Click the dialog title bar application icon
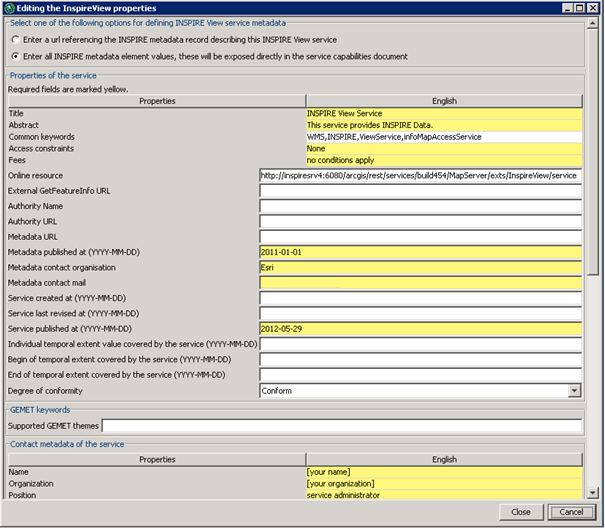605x528 pixels. (x=10, y=9)
